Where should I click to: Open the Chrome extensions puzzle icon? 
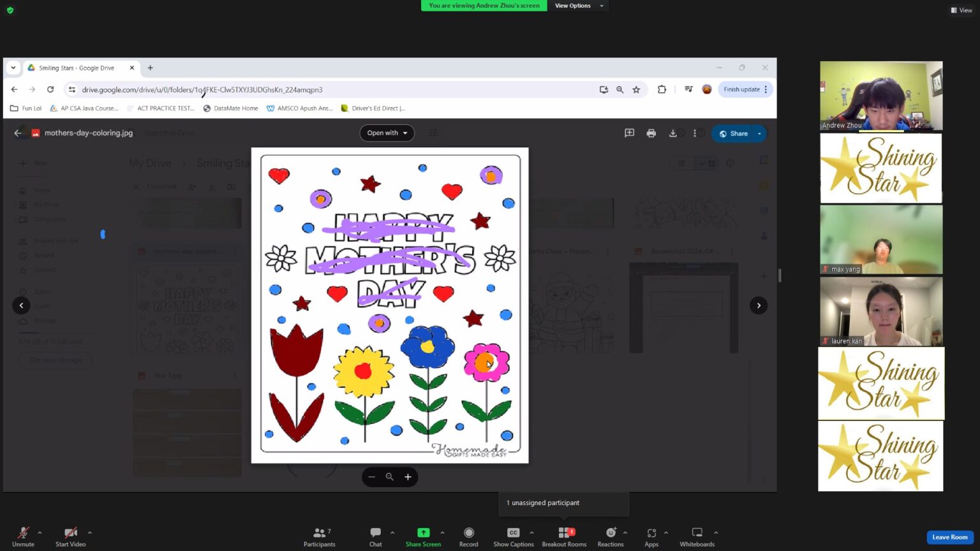(x=662, y=89)
